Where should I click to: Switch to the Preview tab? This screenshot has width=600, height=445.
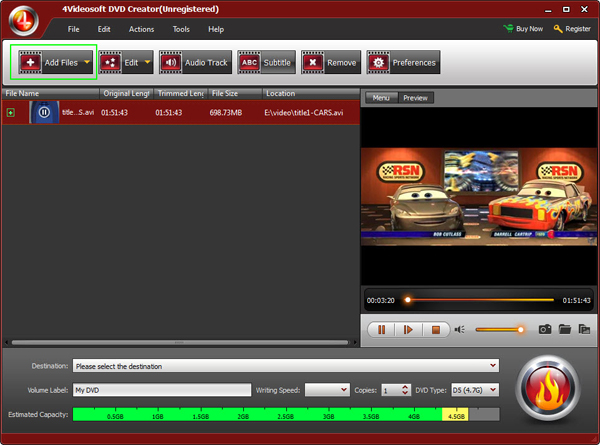416,98
